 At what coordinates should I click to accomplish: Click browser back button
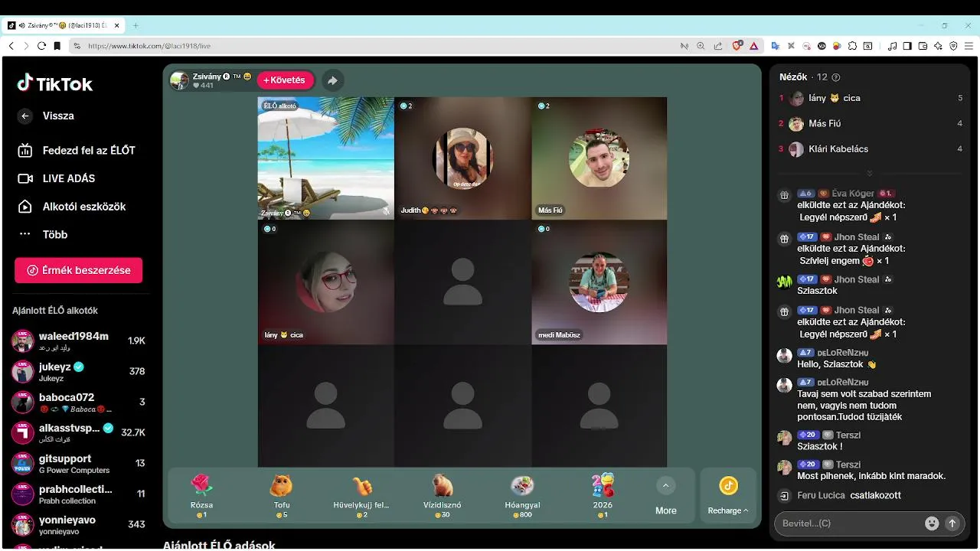click(x=11, y=46)
